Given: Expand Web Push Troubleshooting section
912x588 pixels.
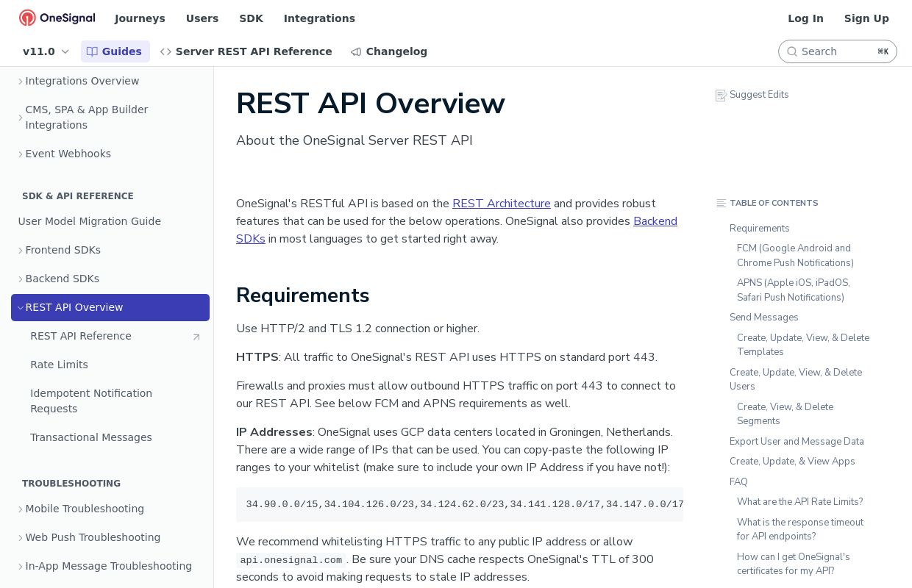Looking at the screenshot, I should (x=21, y=538).
